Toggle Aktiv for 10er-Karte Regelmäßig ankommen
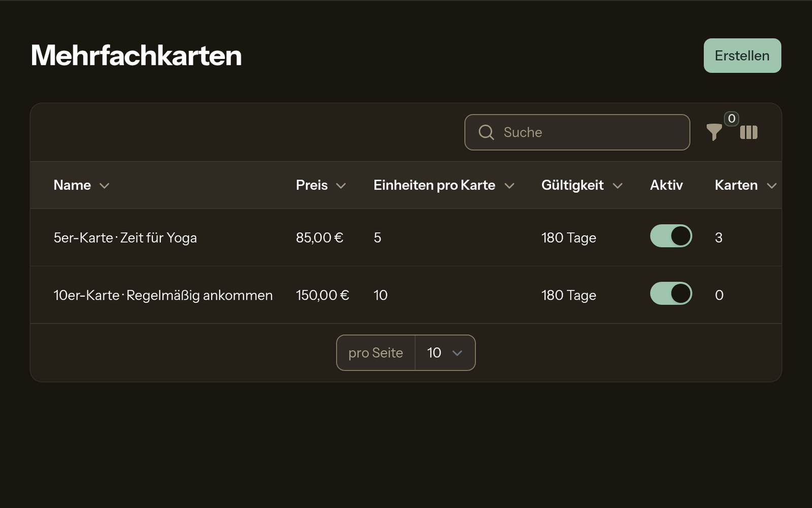Screen dimensions: 812x508 point(671,294)
